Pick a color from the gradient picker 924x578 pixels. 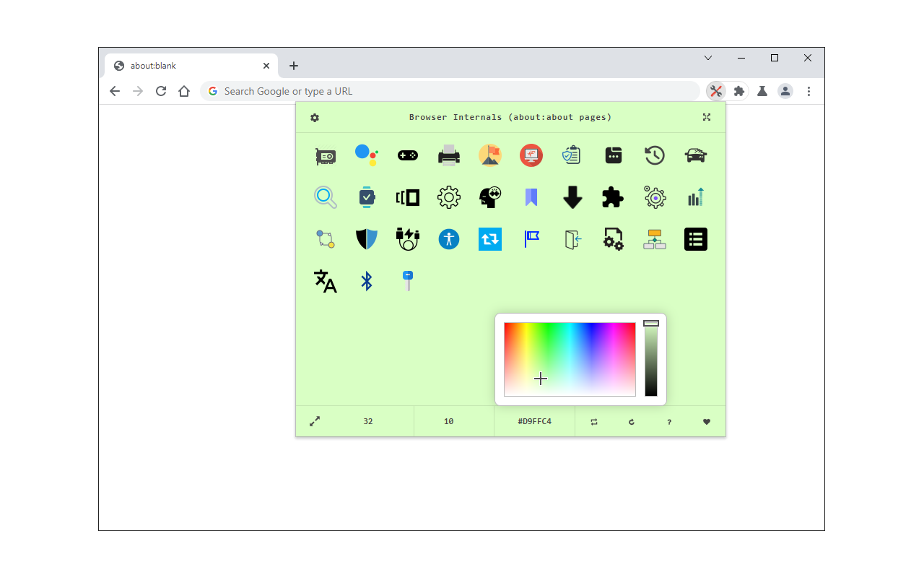point(569,358)
